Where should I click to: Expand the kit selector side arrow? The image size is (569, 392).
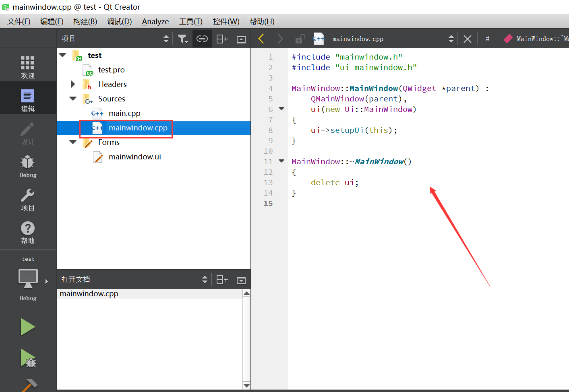pyautogui.click(x=47, y=281)
